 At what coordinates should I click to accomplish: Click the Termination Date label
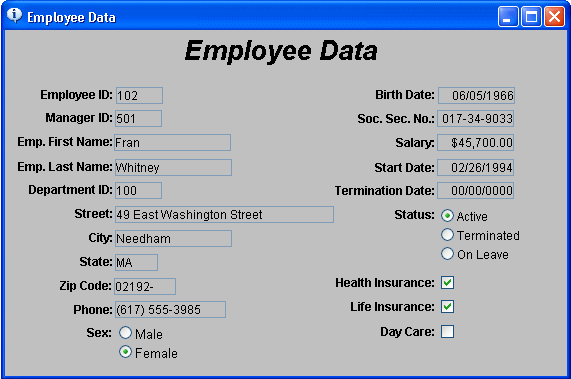[385, 191]
